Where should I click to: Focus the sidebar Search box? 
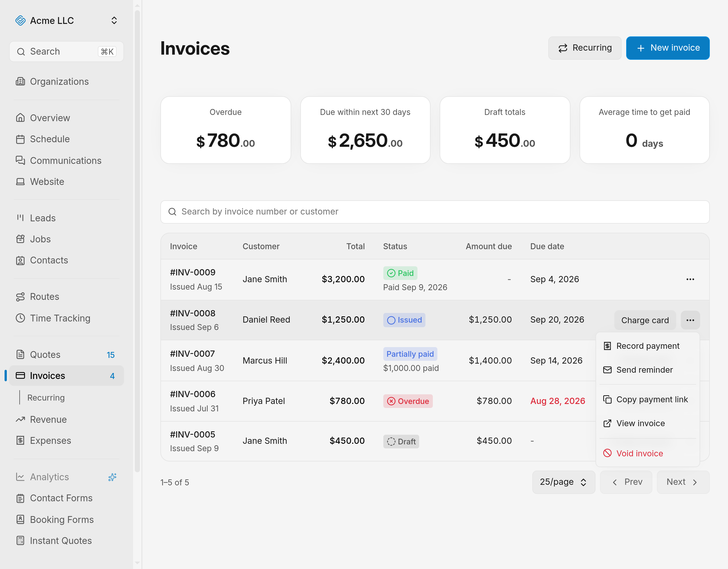66,51
